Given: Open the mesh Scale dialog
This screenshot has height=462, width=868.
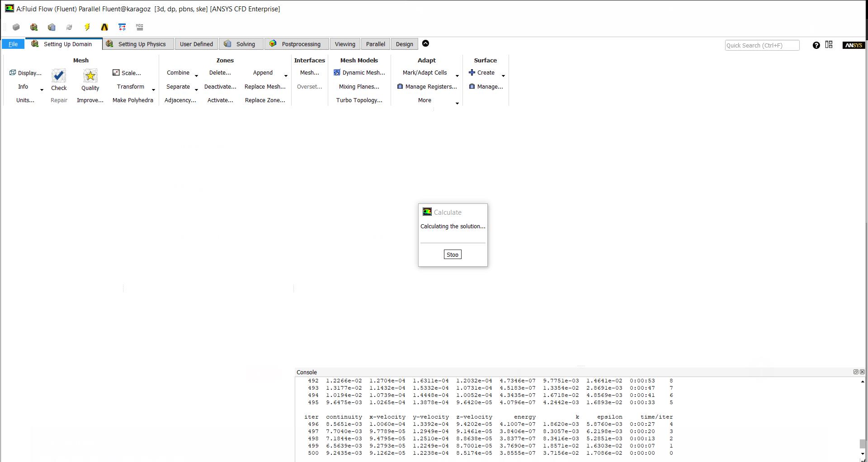Looking at the screenshot, I should (x=127, y=73).
